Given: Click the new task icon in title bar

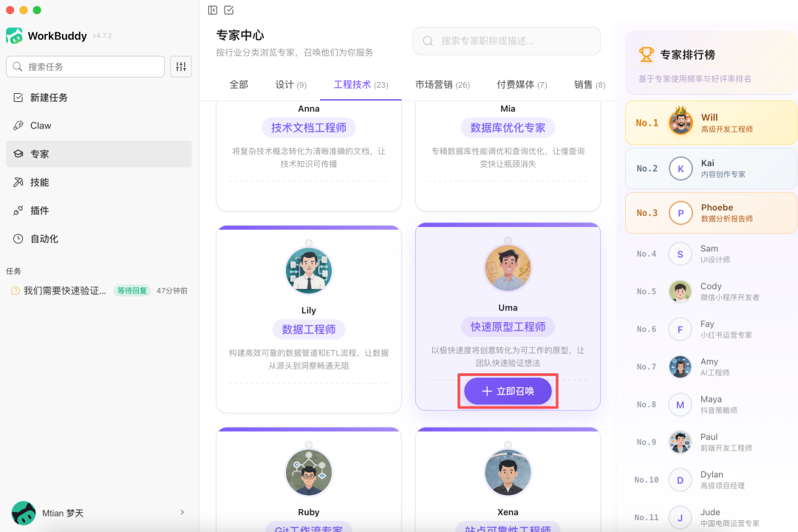Looking at the screenshot, I should point(229,10).
